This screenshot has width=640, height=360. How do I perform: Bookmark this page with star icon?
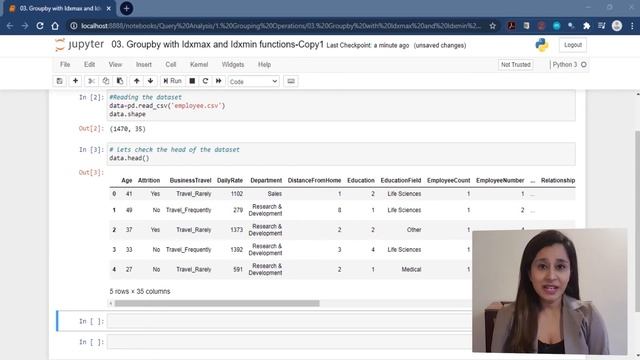(x=493, y=26)
